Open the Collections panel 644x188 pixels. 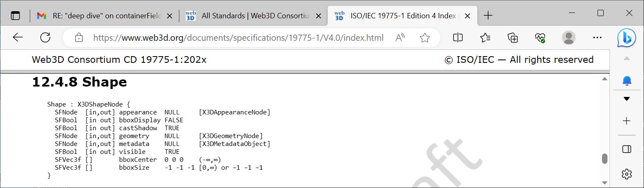point(513,38)
